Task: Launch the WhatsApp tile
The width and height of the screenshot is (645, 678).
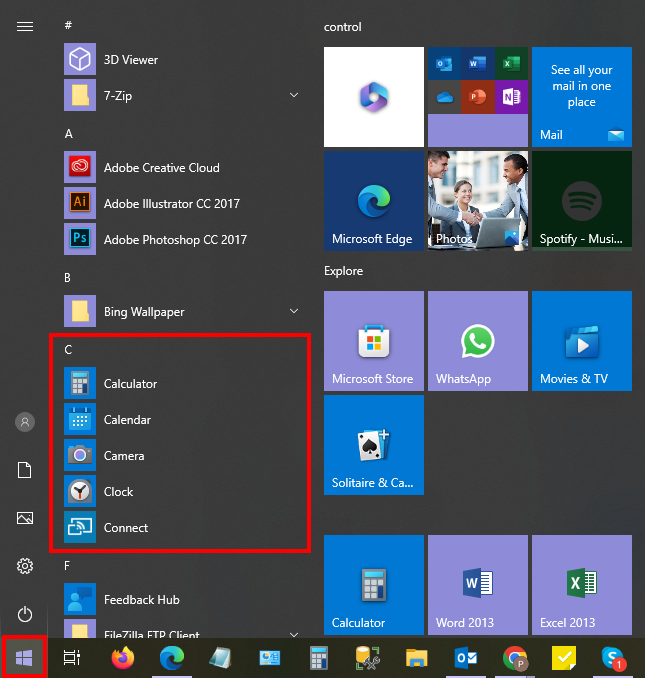Action: 478,341
